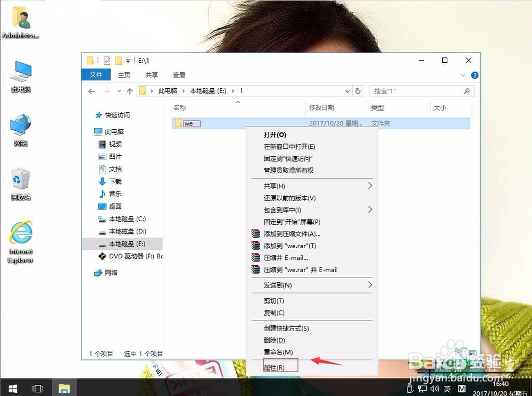Click WinRAR icon beside 添加到压缩文件(A)...

pyautogui.click(x=255, y=233)
